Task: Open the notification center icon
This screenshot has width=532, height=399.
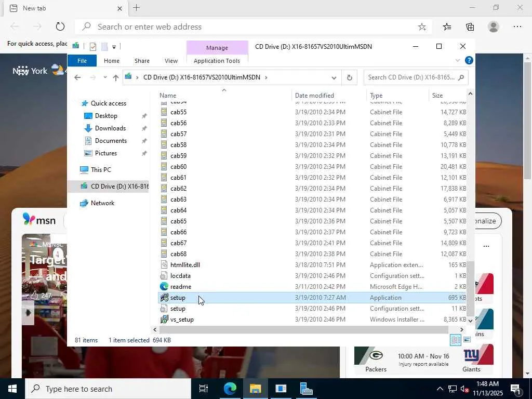Action: pyautogui.click(x=515, y=389)
